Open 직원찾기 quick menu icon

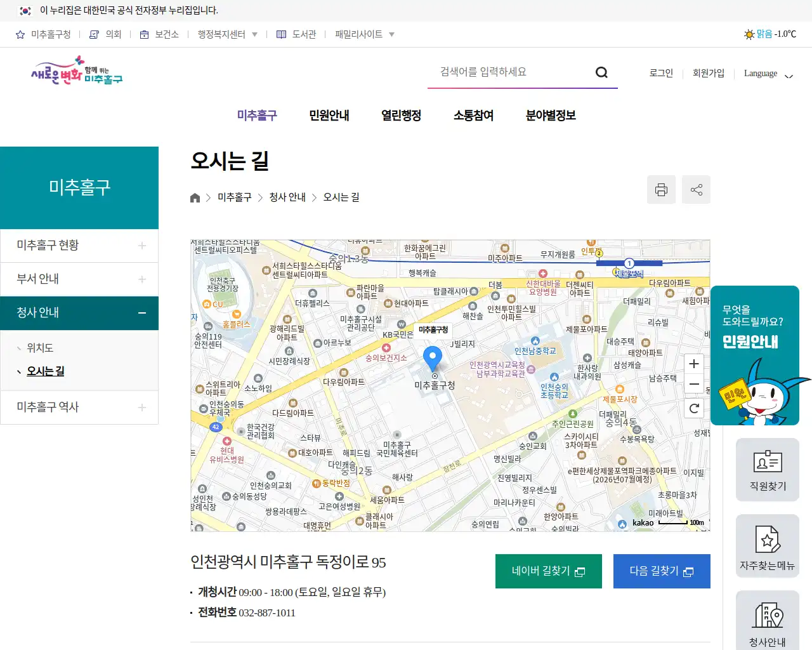[768, 470]
